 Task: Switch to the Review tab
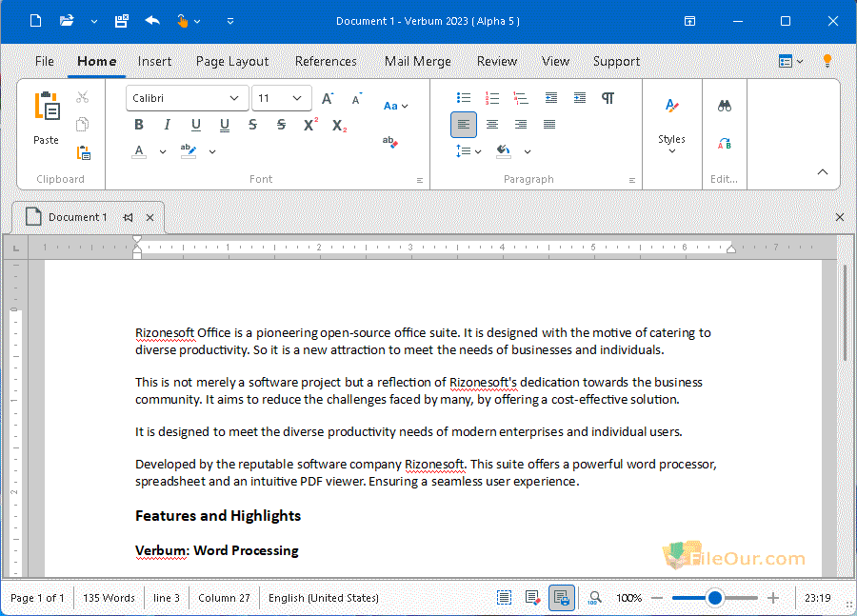497,61
